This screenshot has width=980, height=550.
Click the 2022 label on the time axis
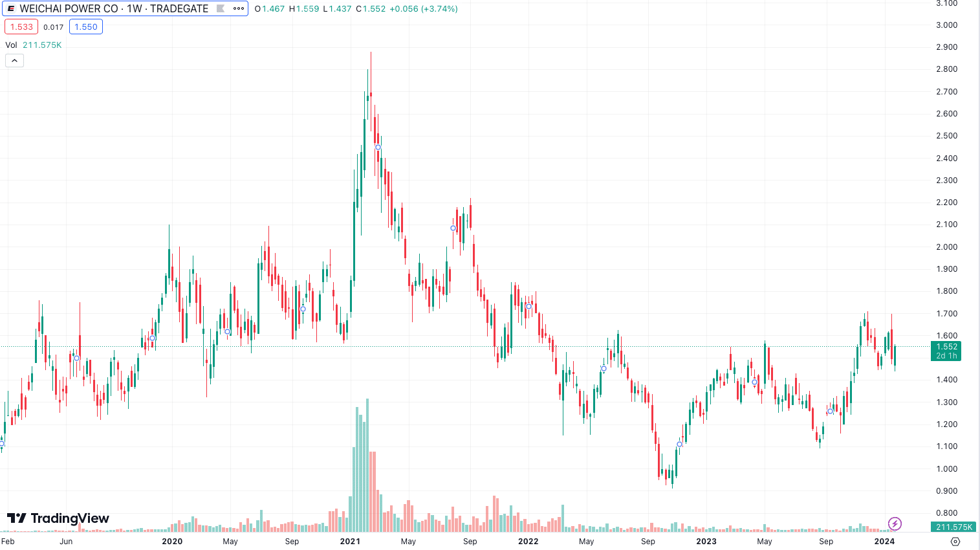(x=528, y=542)
